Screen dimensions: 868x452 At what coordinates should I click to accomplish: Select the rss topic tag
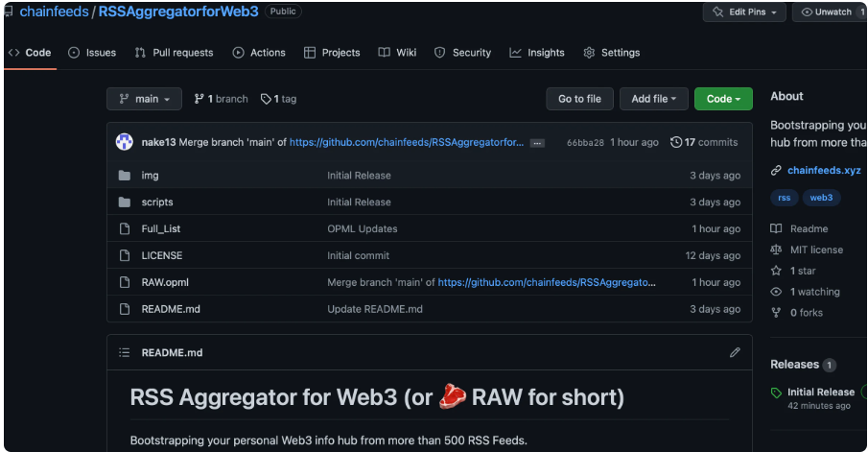click(x=784, y=198)
